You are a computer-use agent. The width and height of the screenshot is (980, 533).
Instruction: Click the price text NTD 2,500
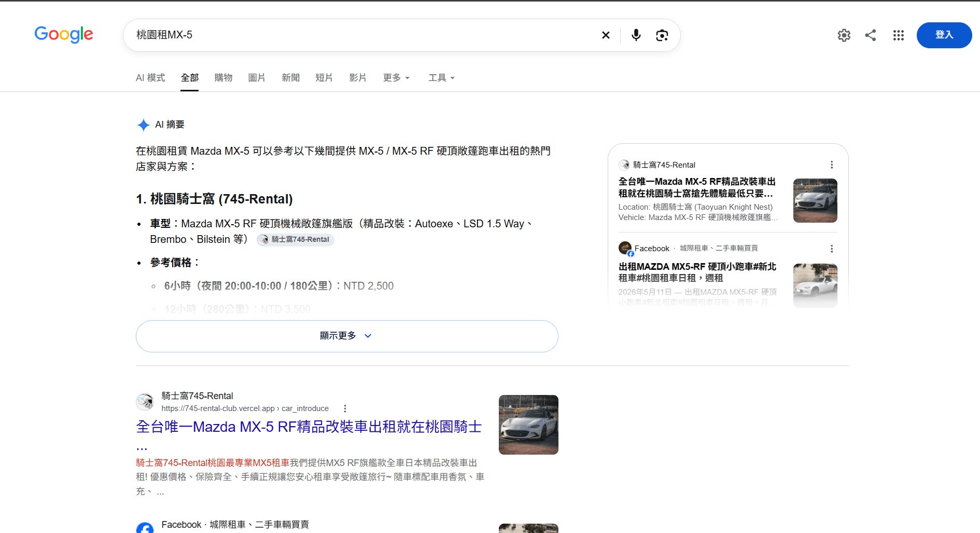pos(369,286)
